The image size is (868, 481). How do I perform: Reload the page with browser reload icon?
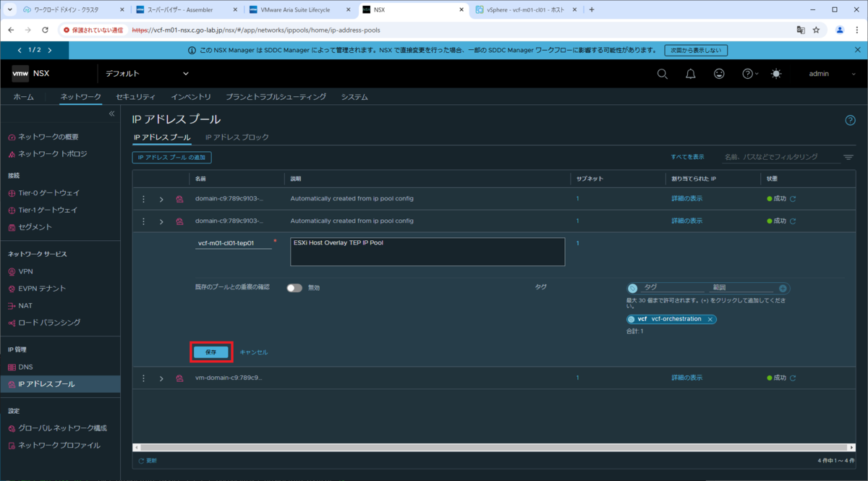tap(45, 30)
